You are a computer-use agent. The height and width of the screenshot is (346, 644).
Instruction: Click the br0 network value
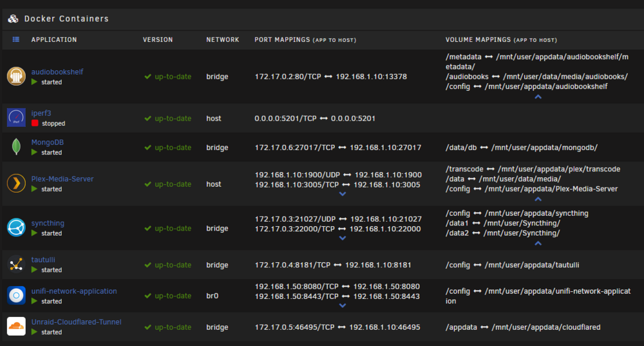click(213, 296)
